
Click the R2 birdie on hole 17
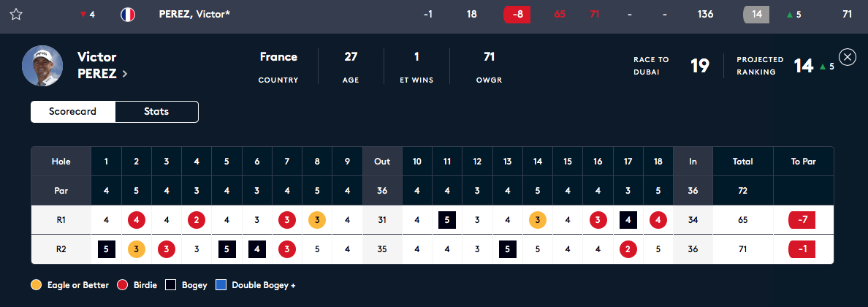click(628, 249)
